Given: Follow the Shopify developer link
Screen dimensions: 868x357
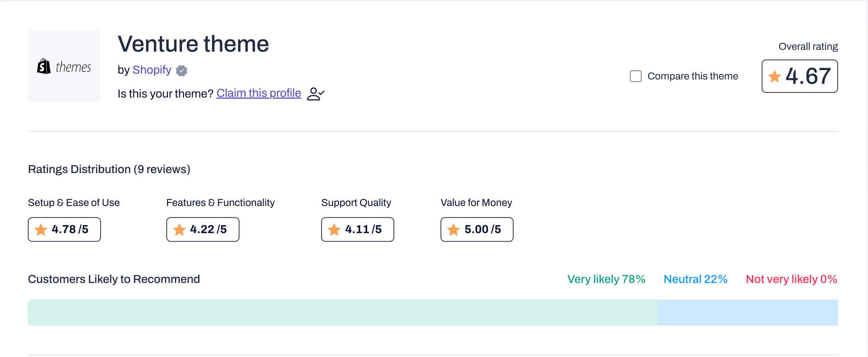Looking at the screenshot, I should point(151,70).
